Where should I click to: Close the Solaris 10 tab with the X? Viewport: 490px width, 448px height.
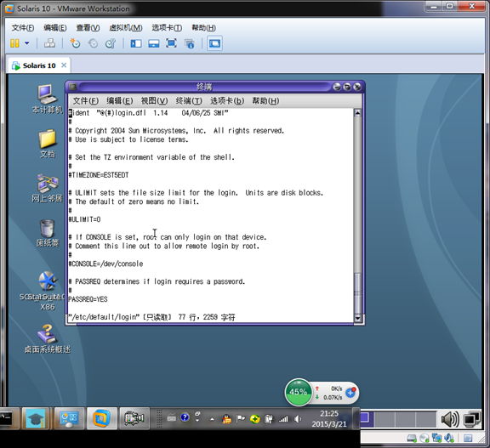(x=64, y=65)
